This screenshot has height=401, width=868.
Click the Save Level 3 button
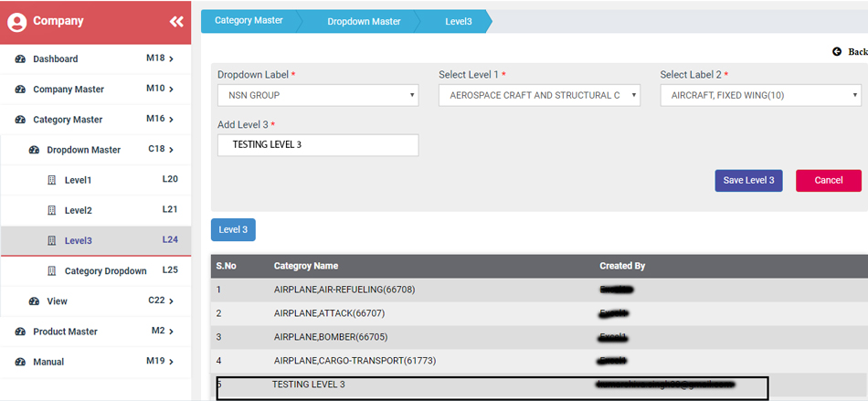[748, 180]
